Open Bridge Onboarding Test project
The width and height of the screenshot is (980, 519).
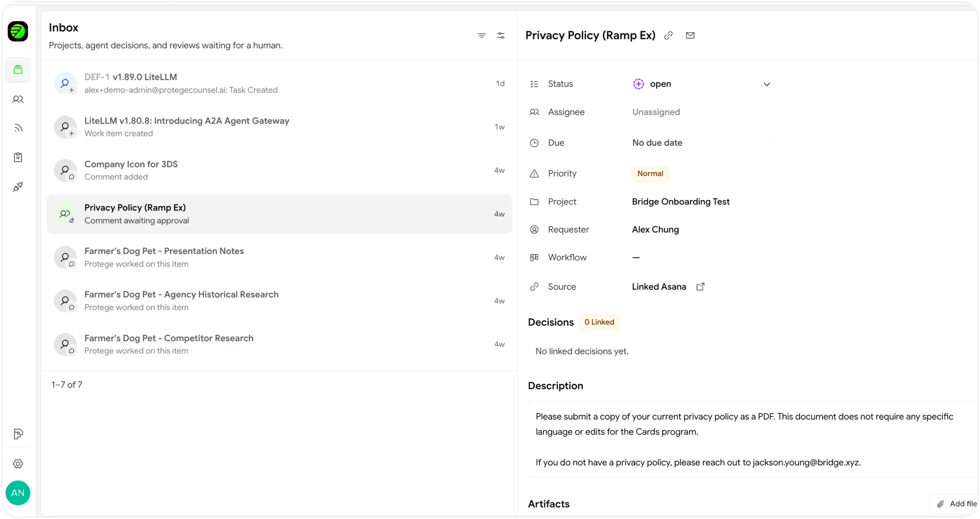point(681,202)
